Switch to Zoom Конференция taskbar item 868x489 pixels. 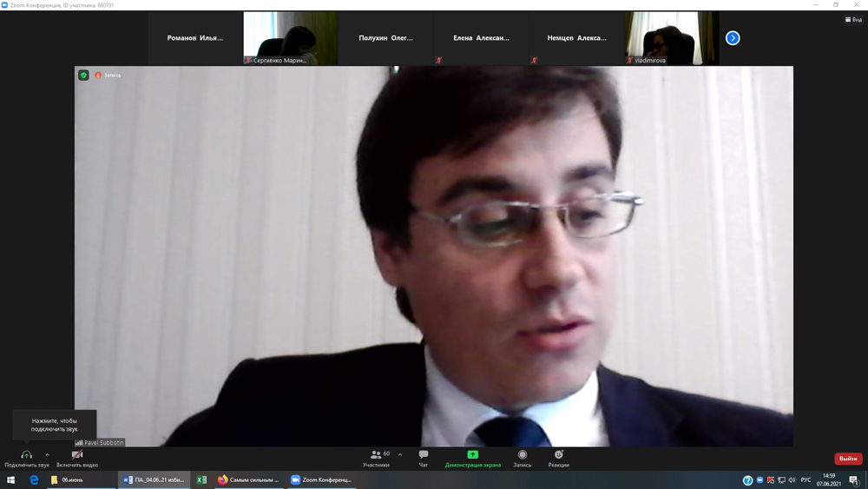pyautogui.click(x=322, y=479)
